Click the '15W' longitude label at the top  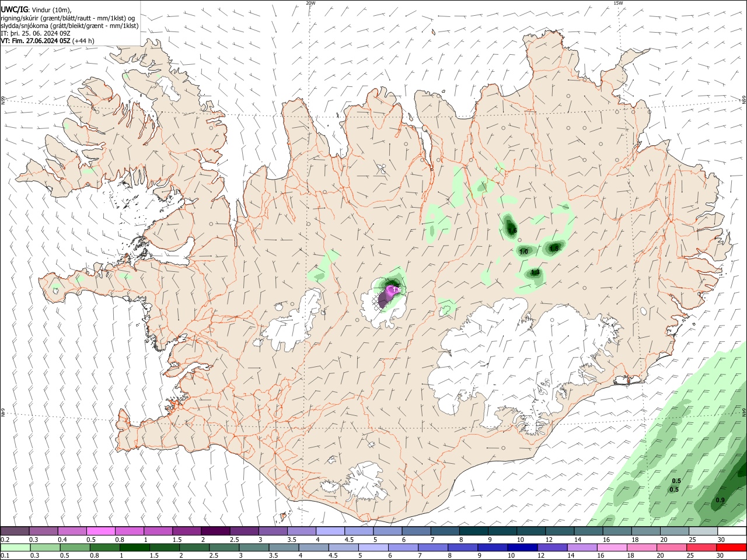click(618, 3)
